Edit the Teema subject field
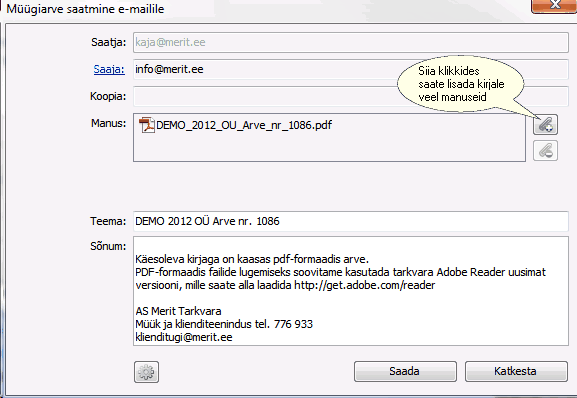 (351, 221)
